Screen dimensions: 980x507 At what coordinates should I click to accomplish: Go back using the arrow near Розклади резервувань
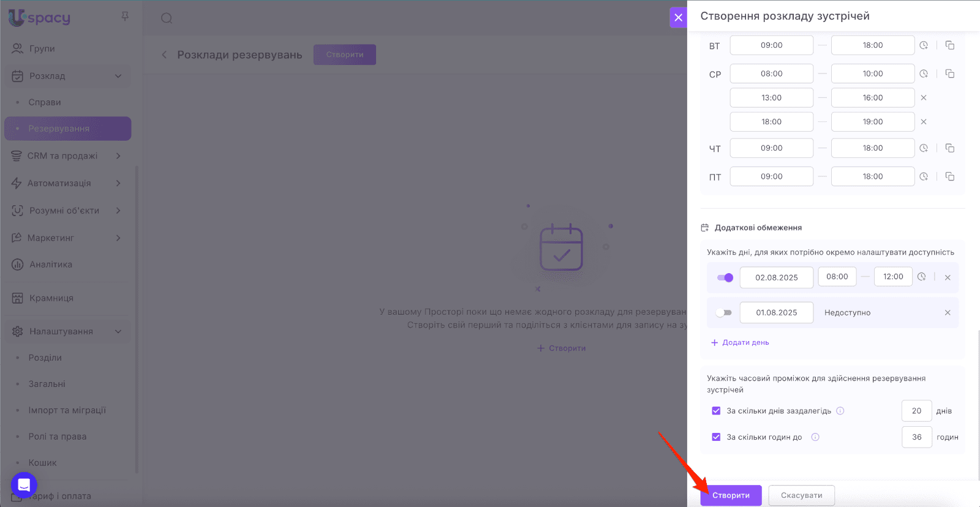[x=164, y=55]
